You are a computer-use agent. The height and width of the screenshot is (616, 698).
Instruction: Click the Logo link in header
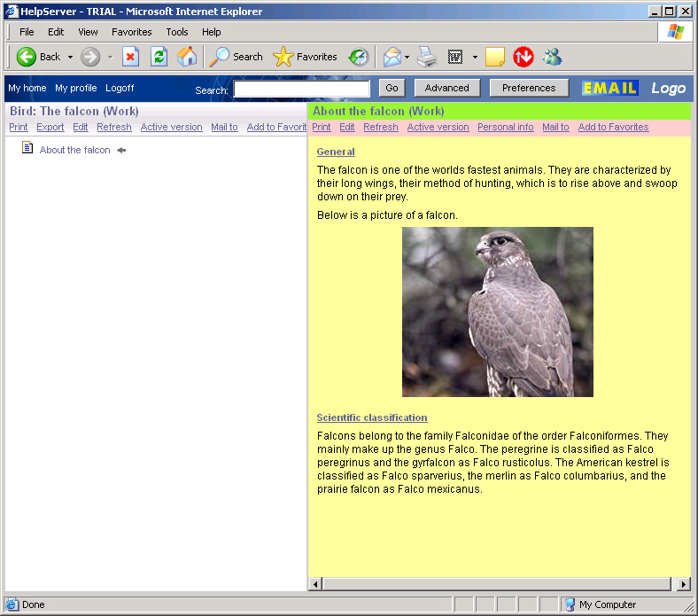tap(668, 89)
